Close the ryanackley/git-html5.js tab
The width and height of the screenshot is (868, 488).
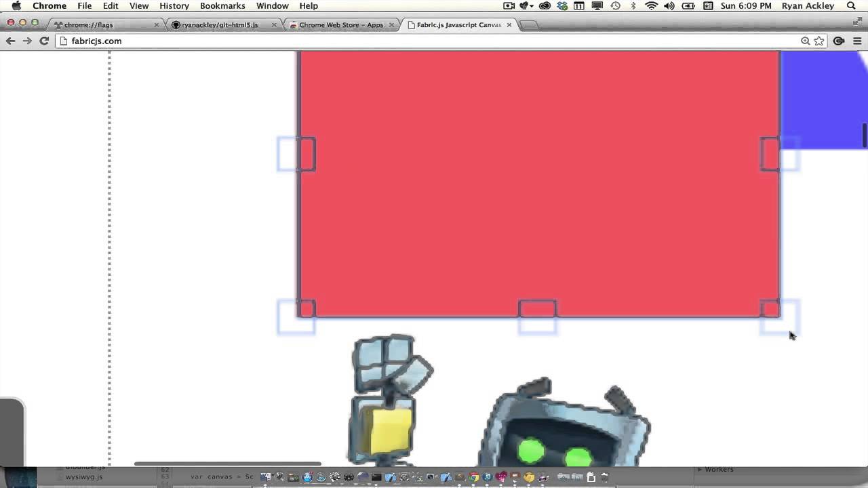(x=274, y=25)
